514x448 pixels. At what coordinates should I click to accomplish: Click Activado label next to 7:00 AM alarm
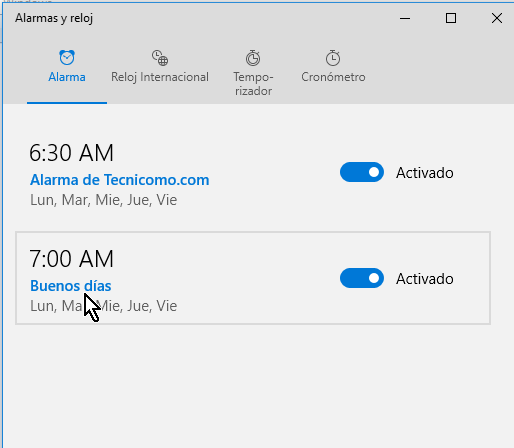point(425,279)
